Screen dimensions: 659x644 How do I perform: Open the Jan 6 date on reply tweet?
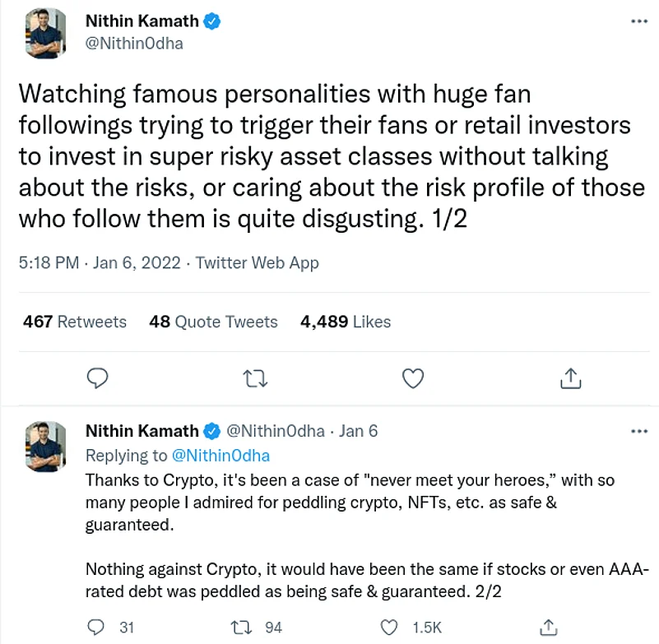click(358, 431)
